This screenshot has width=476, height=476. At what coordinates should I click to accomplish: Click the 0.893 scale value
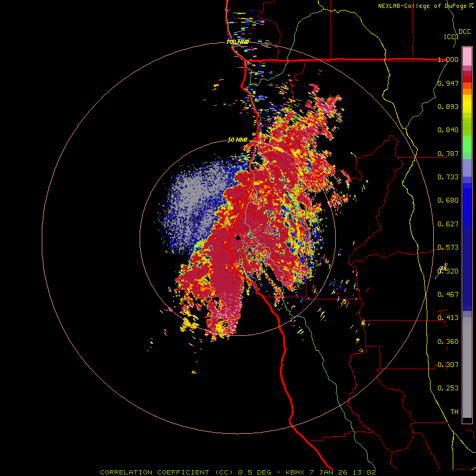click(x=448, y=106)
